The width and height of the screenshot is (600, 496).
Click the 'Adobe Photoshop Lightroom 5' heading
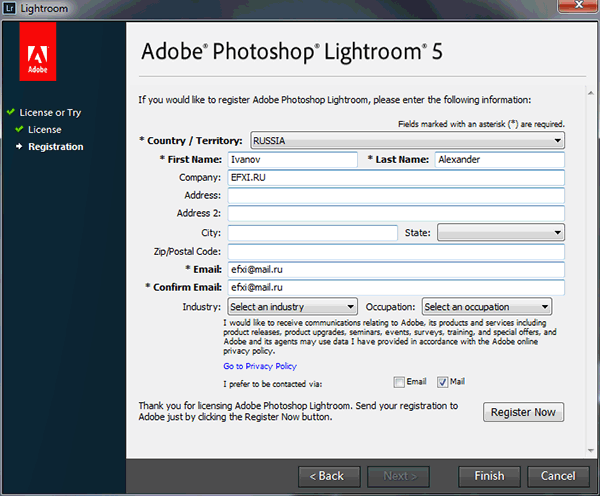[x=292, y=52]
